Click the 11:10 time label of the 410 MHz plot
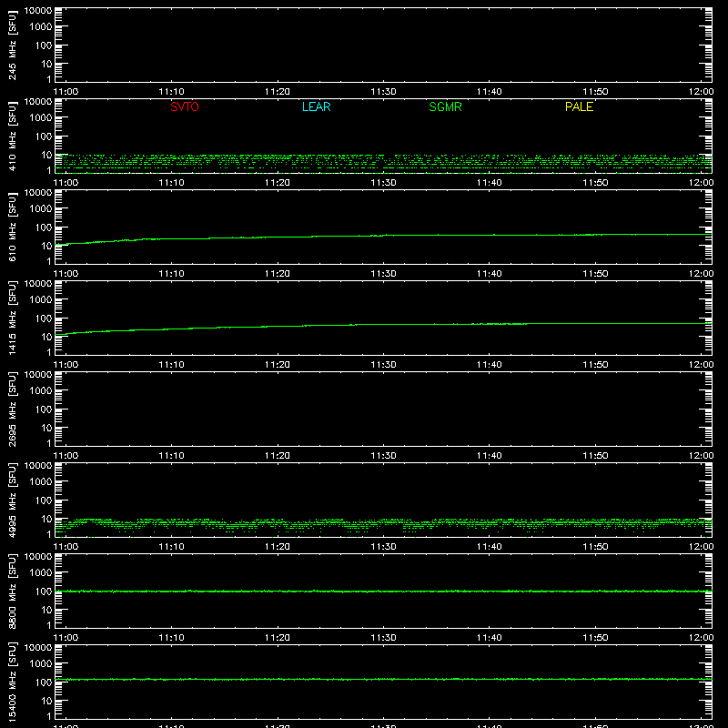This screenshot has width=728, height=728. click(171, 183)
